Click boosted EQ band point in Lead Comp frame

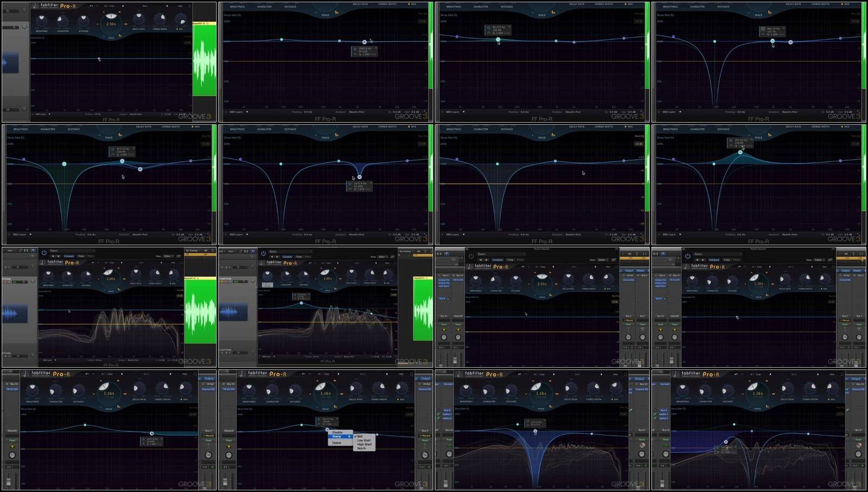[x=301, y=303]
